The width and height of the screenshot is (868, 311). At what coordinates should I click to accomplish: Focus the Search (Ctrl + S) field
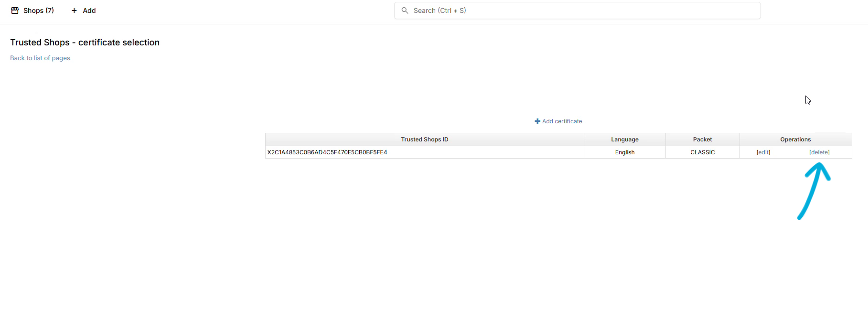(577, 11)
